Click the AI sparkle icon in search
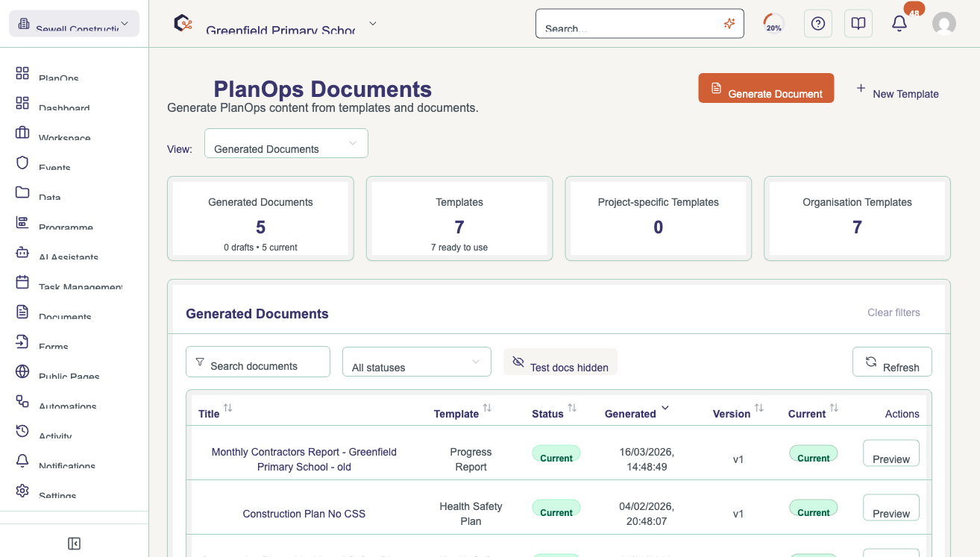The image size is (980, 557). pos(729,24)
